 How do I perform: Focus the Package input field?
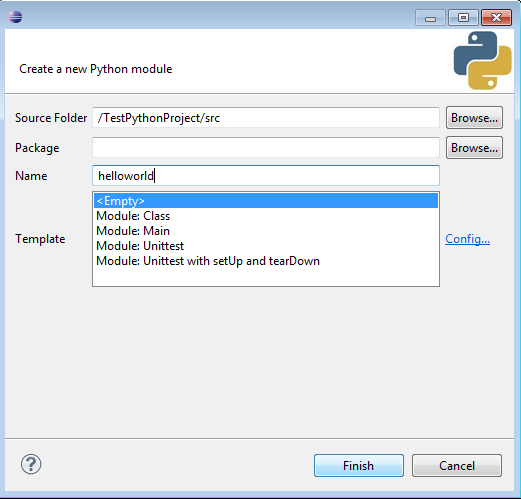point(266,148)
